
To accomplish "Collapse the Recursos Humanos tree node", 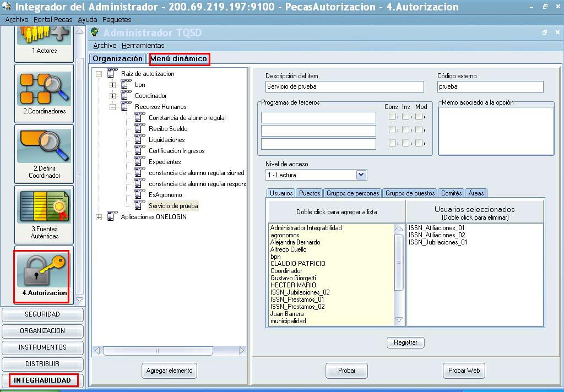I will click(112, 107).
